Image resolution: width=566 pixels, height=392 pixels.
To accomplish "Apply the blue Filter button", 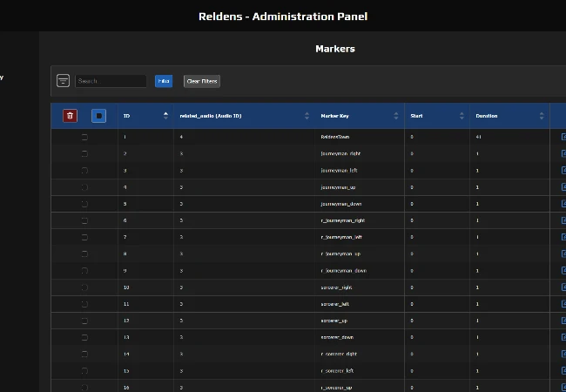I will click(x=164, y=81).
